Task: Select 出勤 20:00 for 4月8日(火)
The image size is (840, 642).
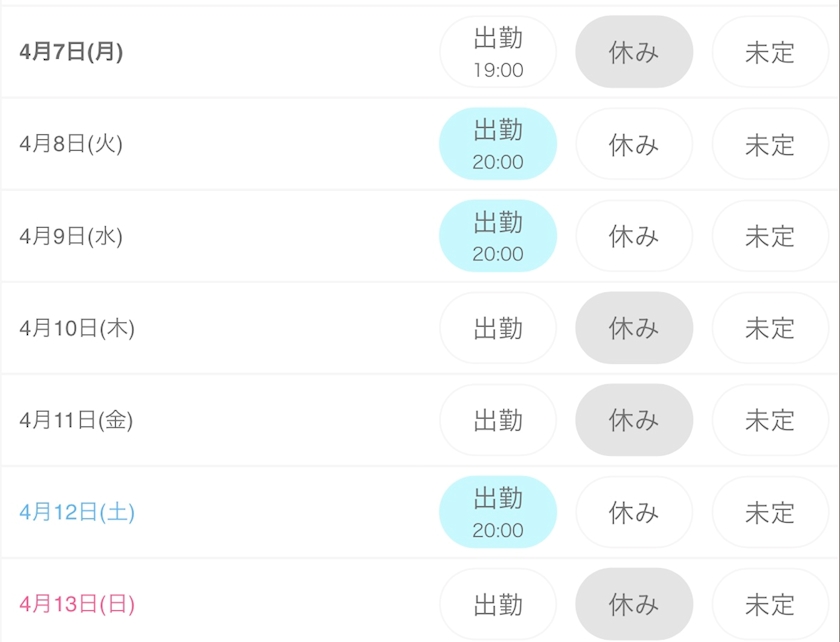Action: (x=498, y=144)
